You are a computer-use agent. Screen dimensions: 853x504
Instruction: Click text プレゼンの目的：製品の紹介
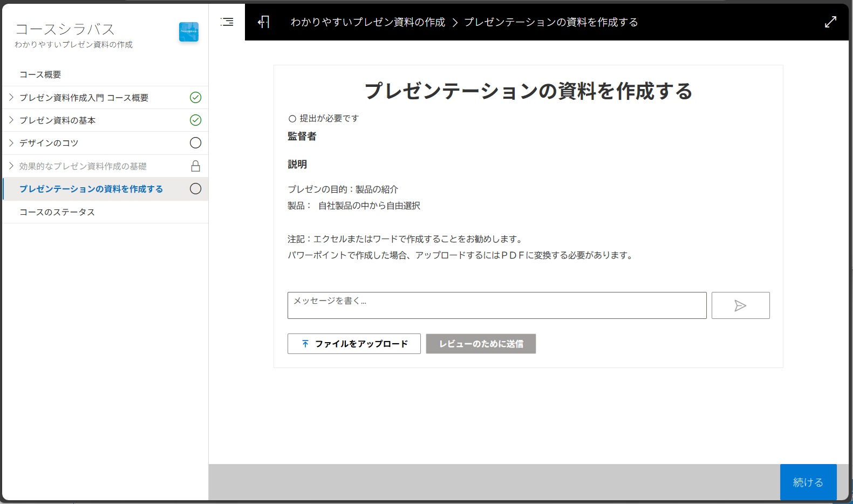click(x=343, y=189)
